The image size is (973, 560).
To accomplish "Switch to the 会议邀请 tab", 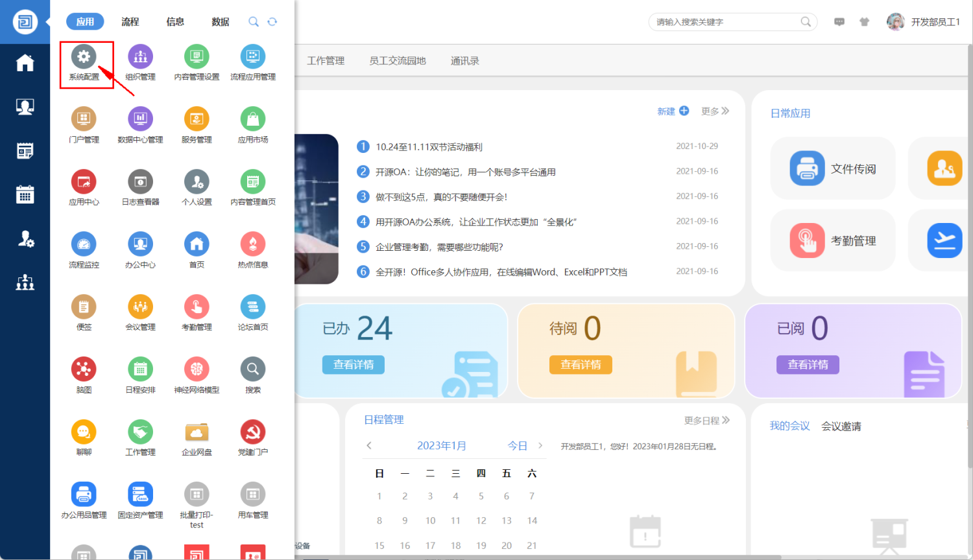I will pos(841,426).
